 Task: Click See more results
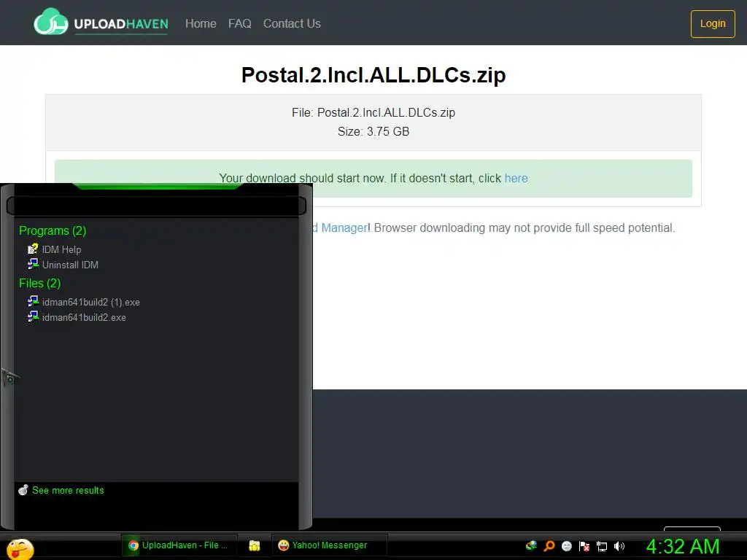[x=68, y=491]
